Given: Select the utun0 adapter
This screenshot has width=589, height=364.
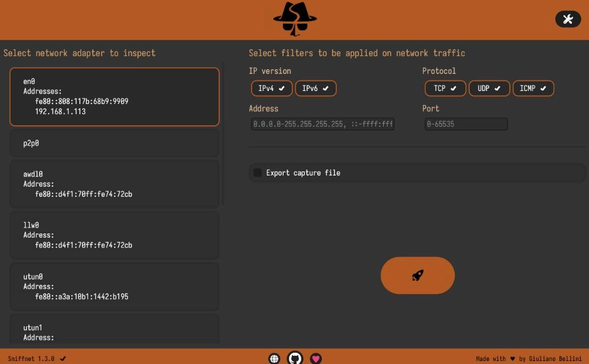Looking at the screenshot, I should [115, 287].
